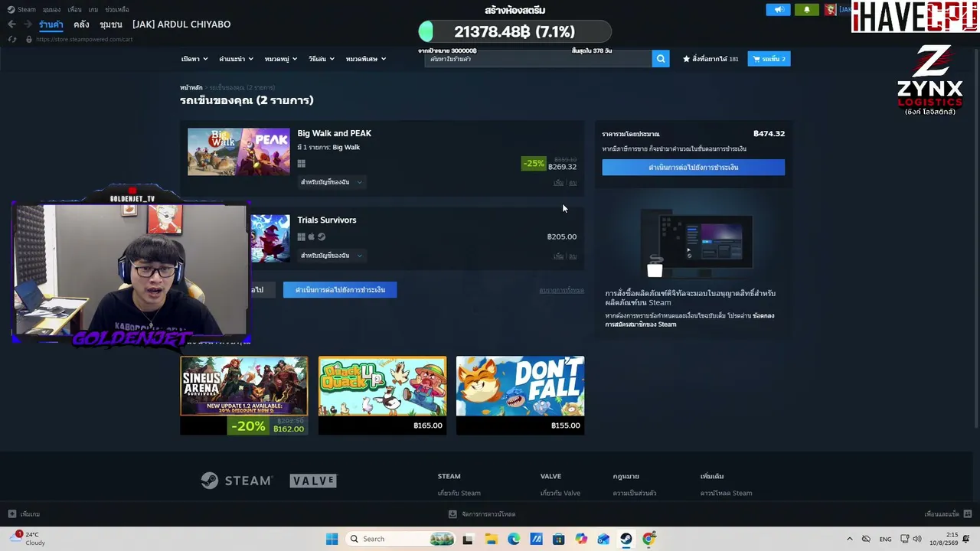
Task: Expand the เปิดหา (Browse) dropdown
Action: 193,59
